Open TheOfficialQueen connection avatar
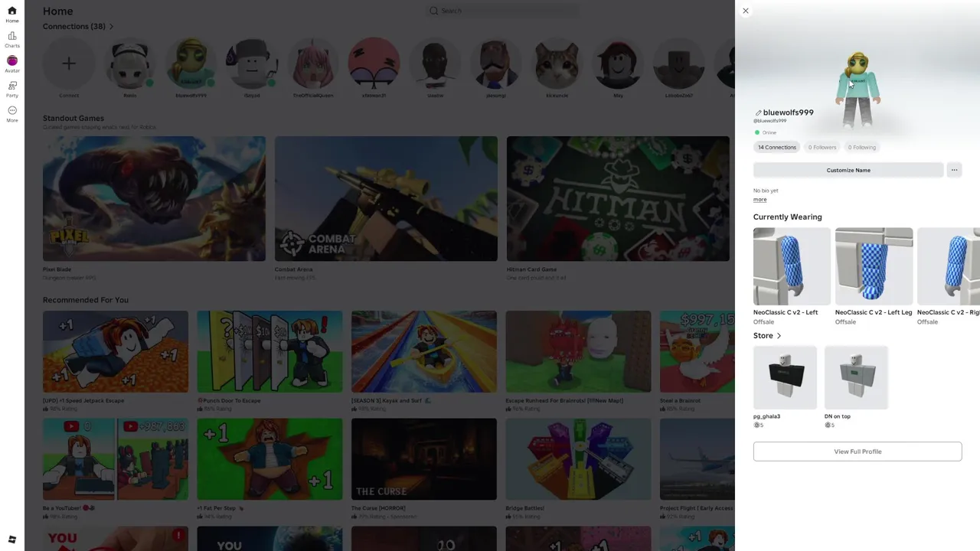This screenshot has height=551, width=980. [x=313, y=64]
